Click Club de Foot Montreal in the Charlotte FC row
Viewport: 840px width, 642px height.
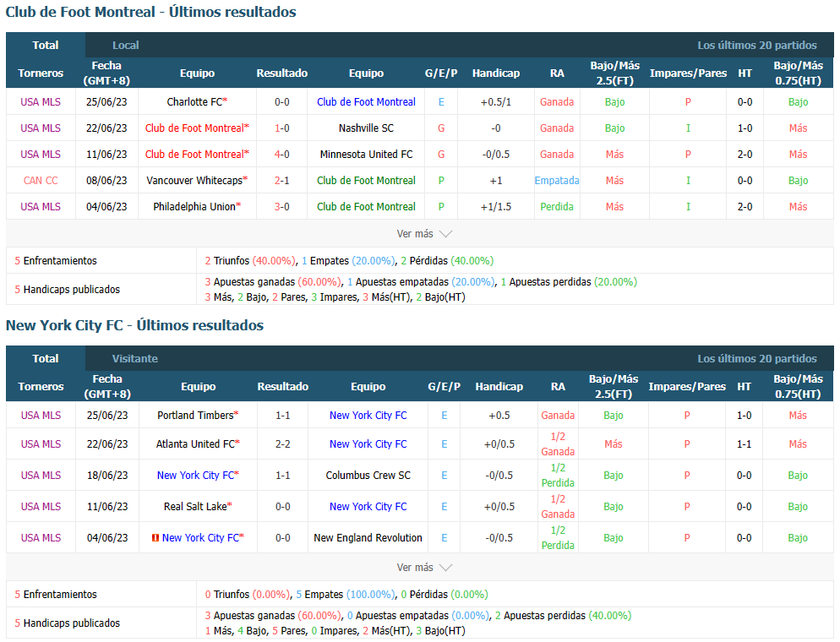click(366, 101)
